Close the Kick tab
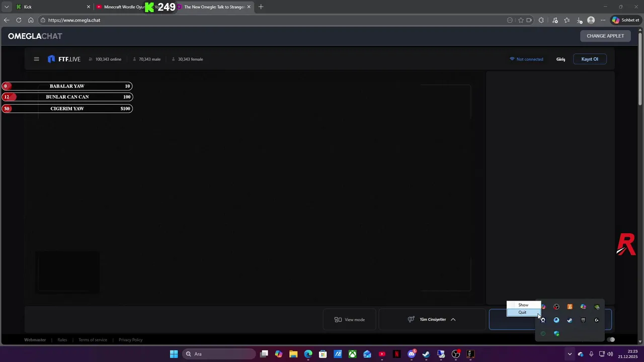Viewport: 644px width, 362px height. tap(89, 7)
